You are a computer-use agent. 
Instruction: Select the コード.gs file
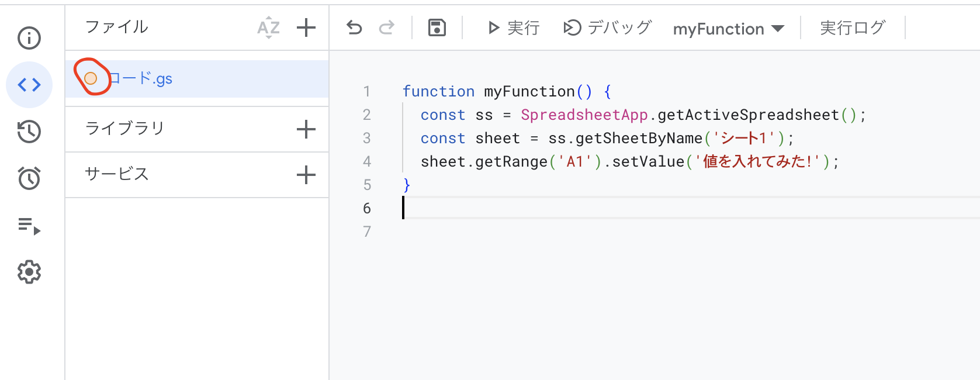[x=141, y=79]
